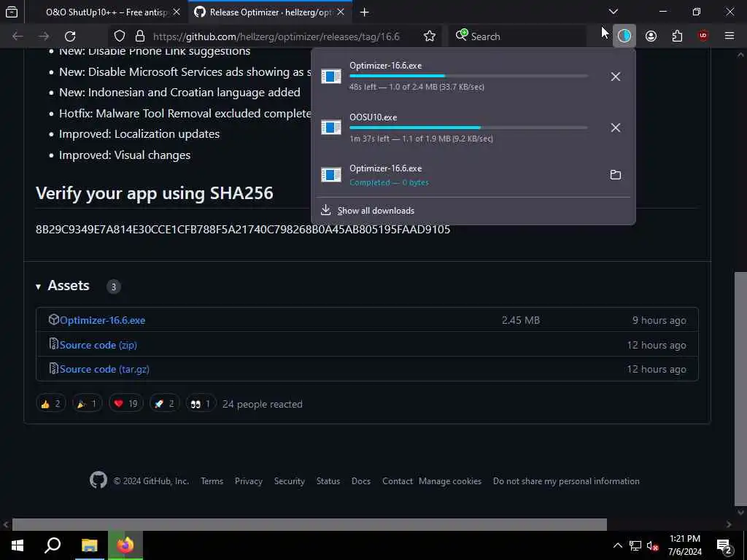Go back to the previous page
The height and width of the screenshot is (560, 747).
click(x=18, y=36)
